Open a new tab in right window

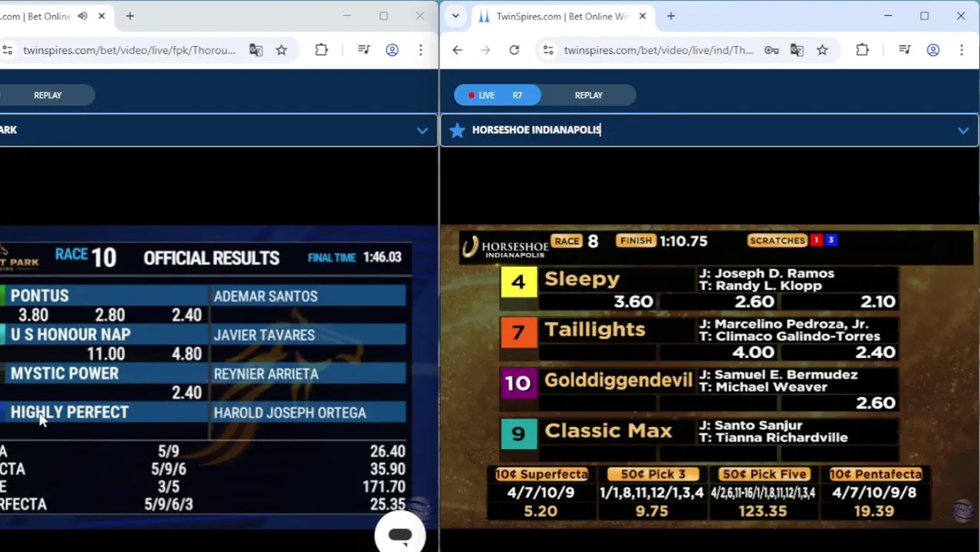(671, 16)
